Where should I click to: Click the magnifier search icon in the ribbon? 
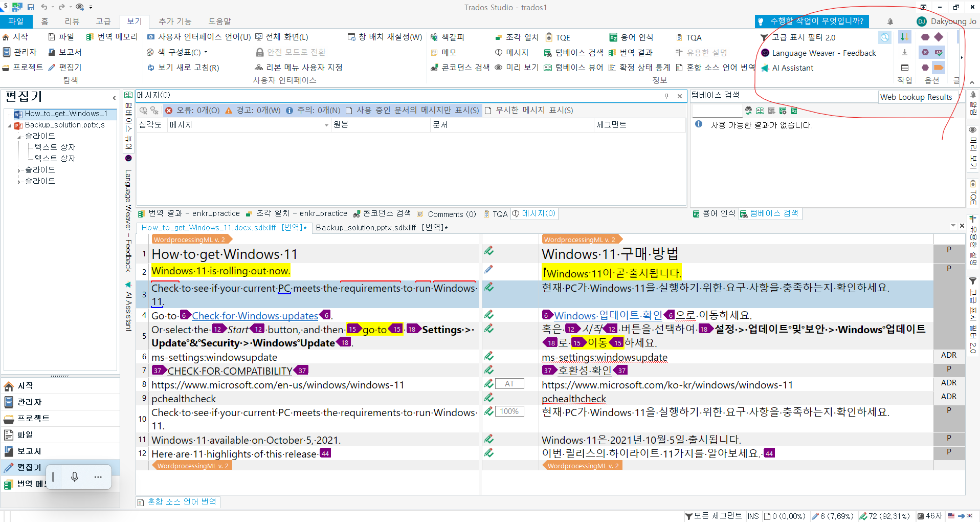[x=884, y=37]
